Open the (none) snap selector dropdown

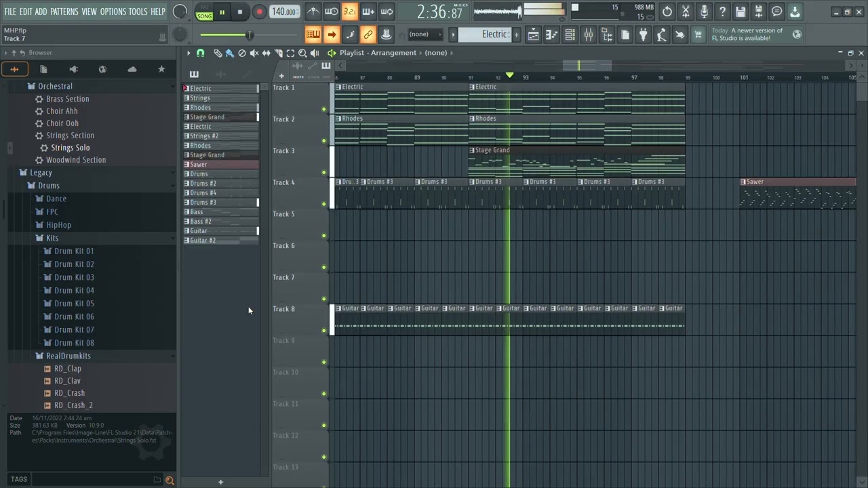coord(425,35)
